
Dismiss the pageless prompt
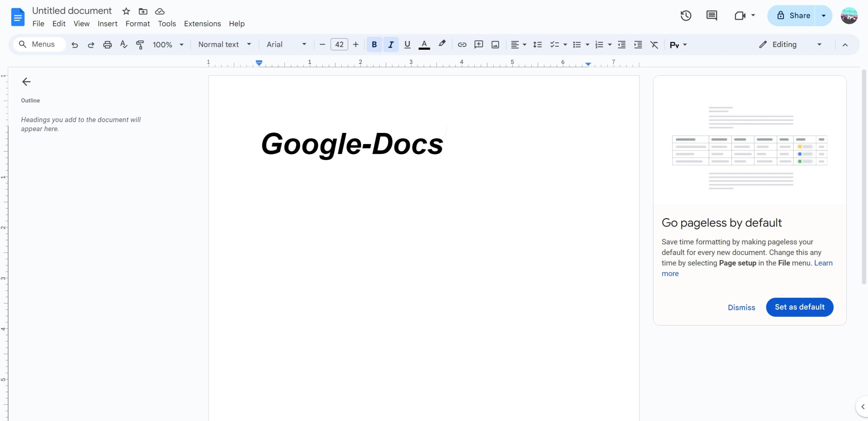[742, 307]
